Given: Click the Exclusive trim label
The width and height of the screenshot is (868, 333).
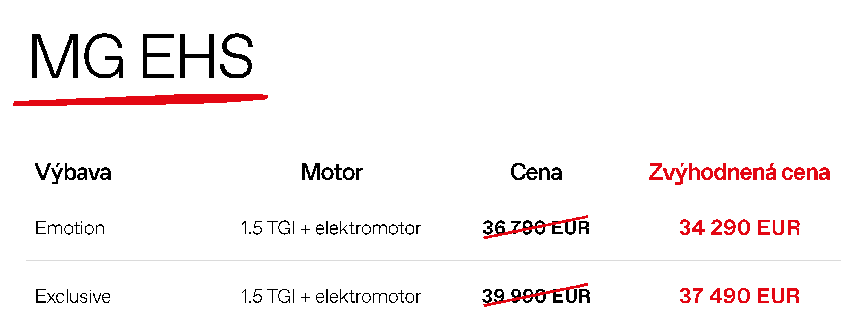Looking at the screenshot, I should point(73,296).
